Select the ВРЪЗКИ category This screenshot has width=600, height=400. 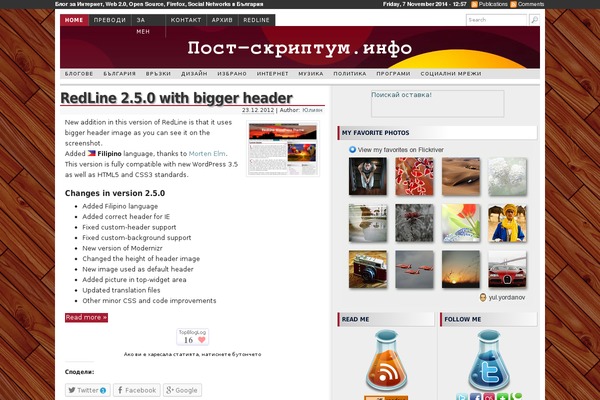[158, 73]
